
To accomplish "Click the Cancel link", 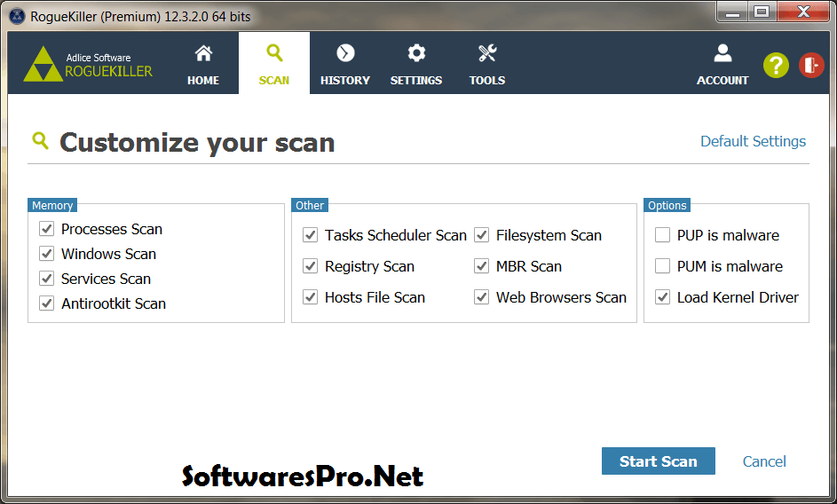I will point(764,461).
